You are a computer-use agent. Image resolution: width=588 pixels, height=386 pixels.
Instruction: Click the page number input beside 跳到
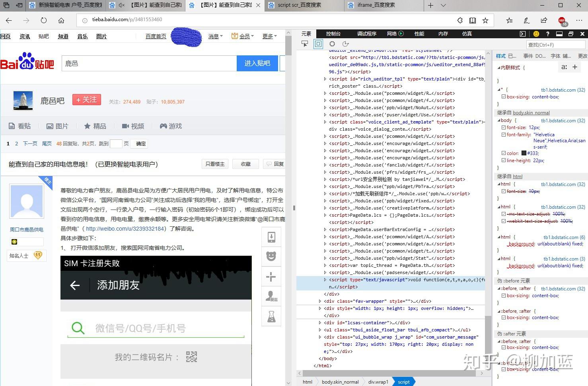[117, 143]
